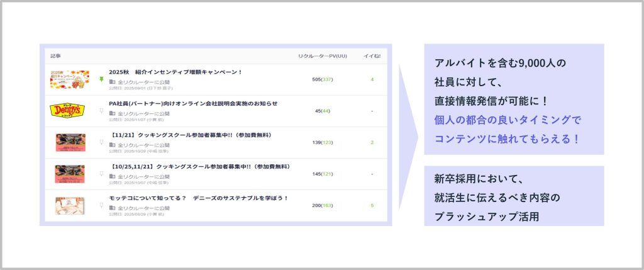644x270 pixels.
Task: Click folder icon under モッテコ article
Action: pyautogui.click(x=112, y=208)
